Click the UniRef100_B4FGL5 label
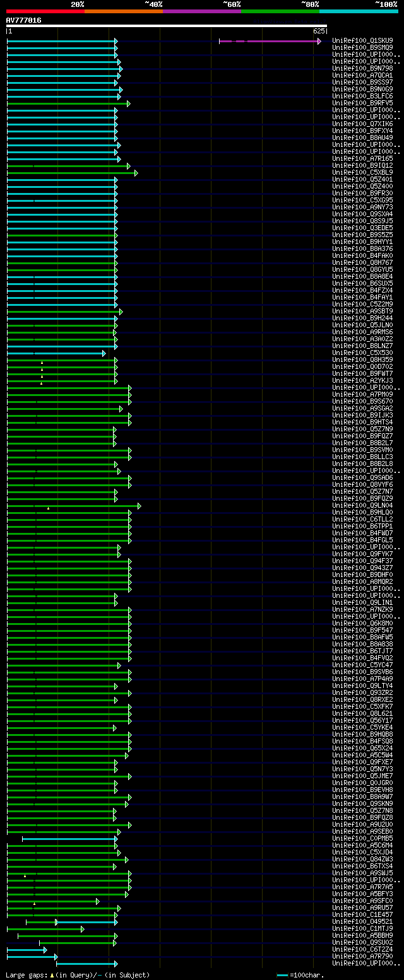The height and width of the screenshot is (980, 404). (x=362, y=540)
